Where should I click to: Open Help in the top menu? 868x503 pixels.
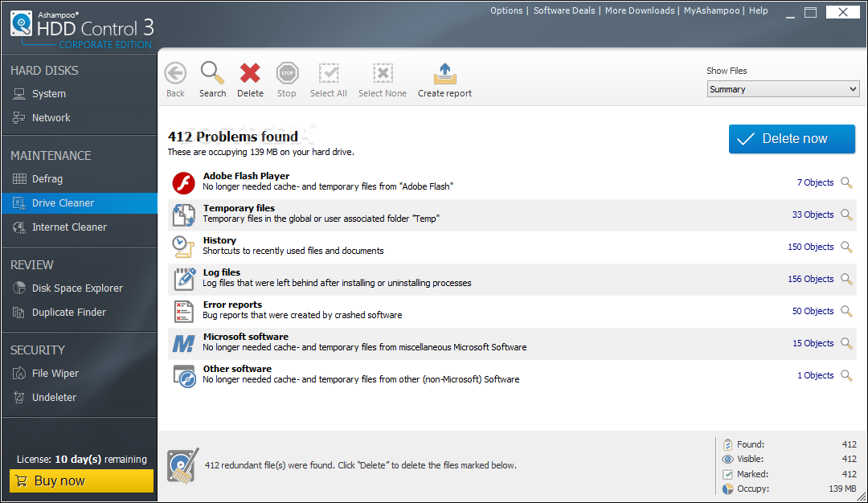[x=759, y=10]
